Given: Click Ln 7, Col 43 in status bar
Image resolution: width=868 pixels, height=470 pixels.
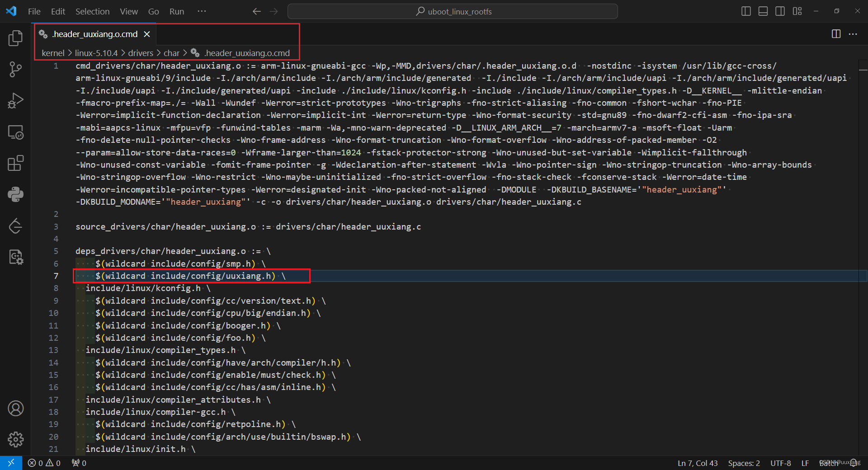Looking at the screenshot, I should pos(698,463).
